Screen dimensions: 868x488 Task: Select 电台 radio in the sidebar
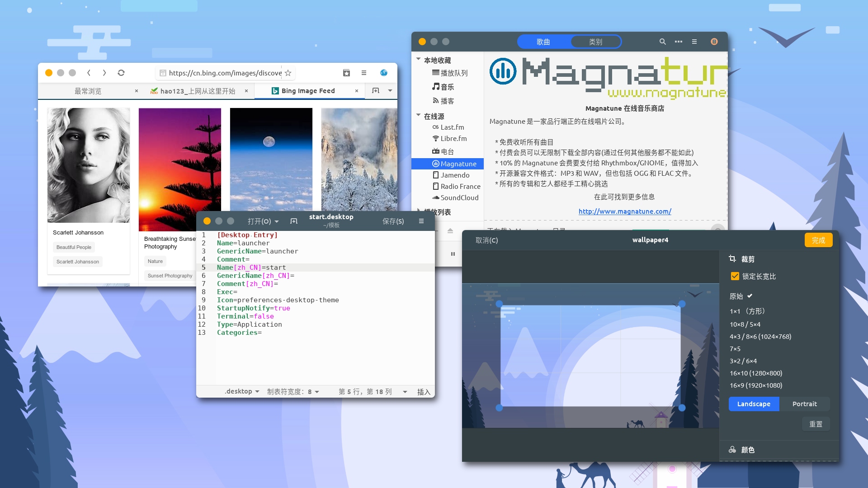point(448,151)
